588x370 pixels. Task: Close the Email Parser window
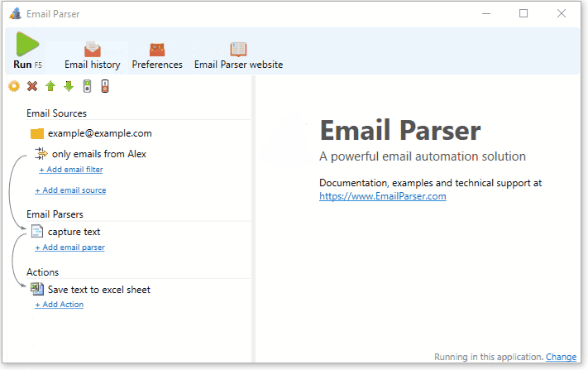pos(562,13)
